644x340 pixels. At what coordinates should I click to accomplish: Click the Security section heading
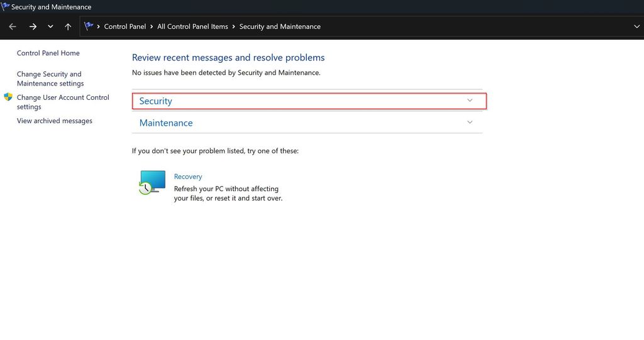[x=156, y=101]
